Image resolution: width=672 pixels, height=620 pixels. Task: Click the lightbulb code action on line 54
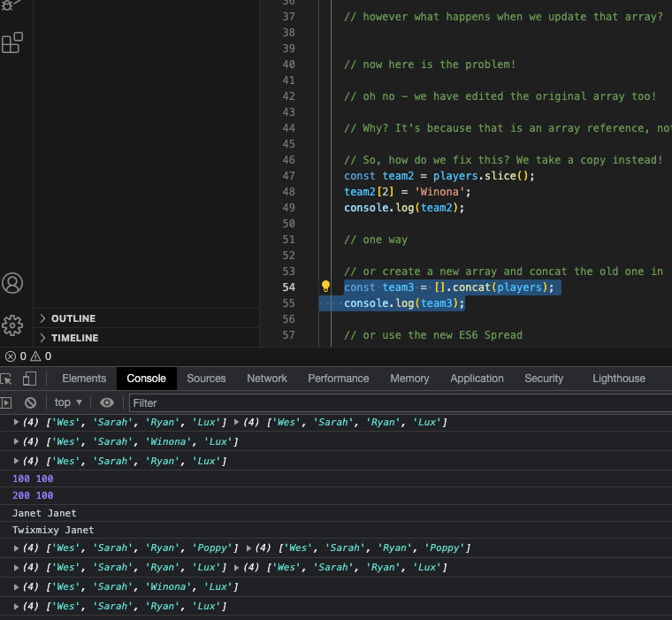[325, 287]
